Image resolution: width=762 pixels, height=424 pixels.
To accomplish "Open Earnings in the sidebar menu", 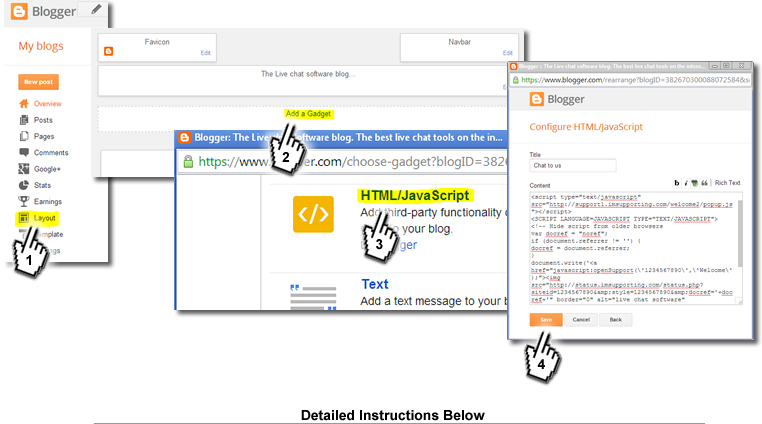I will [x=48, y=201].
